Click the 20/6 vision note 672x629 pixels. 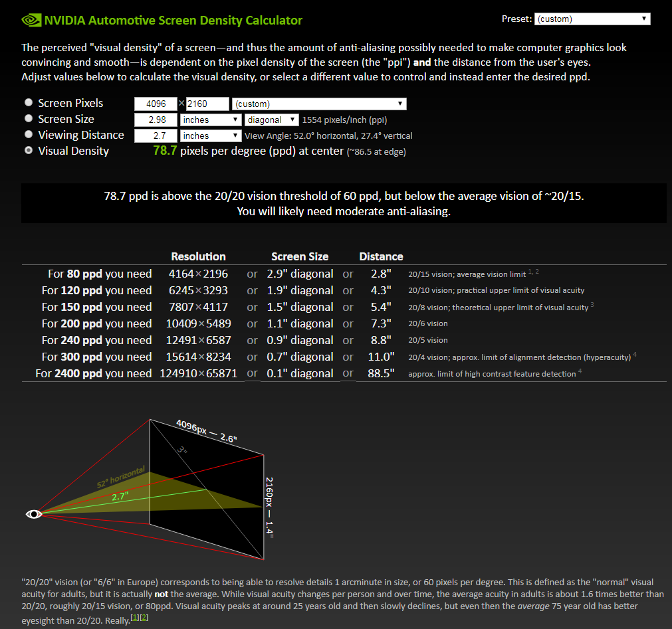coord(427,323)
